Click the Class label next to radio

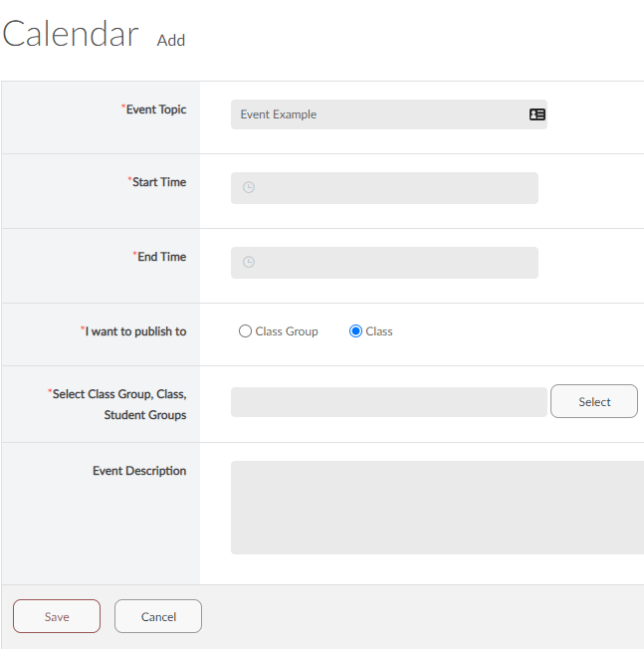coord(379,331)
